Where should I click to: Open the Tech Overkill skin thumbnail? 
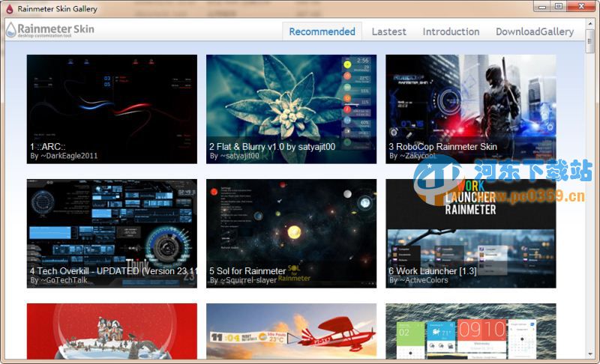pos(112,234)
